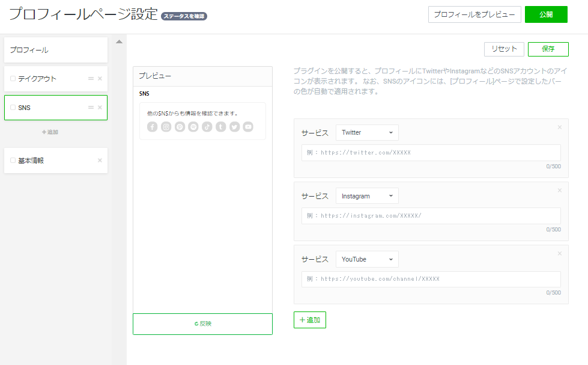
Task: Click the Instagram icon in preview
Action: tap(166, 127)
